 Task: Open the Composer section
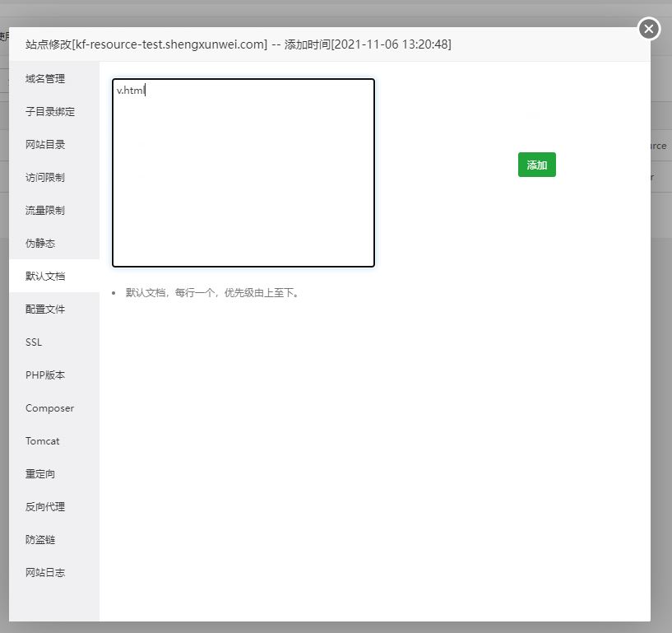(x=49, y=407)
